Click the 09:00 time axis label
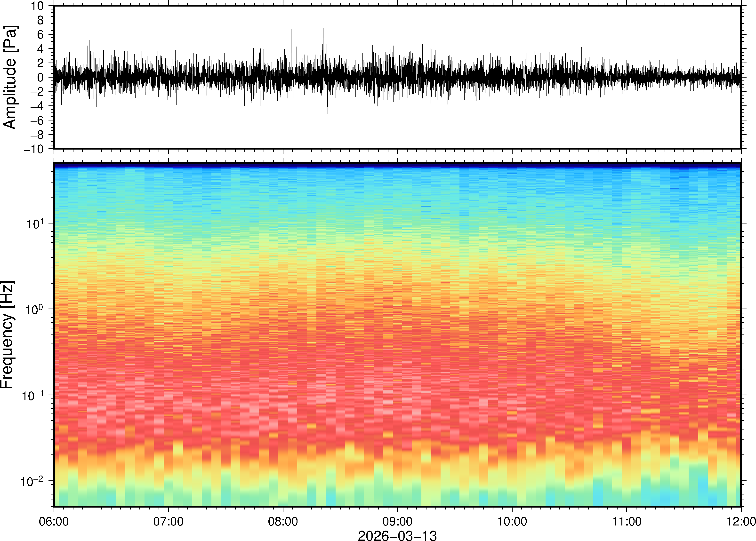 pyautogui.click(x=397, y=521)
